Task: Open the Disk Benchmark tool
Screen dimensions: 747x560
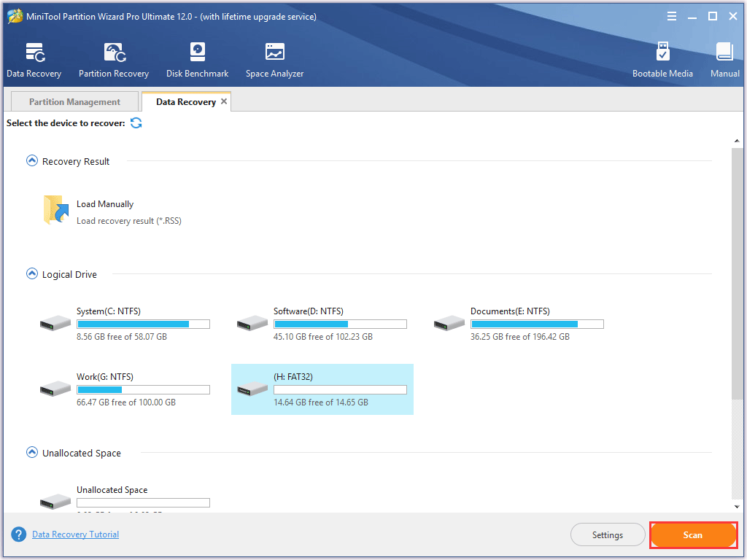Action: point(197,60)
